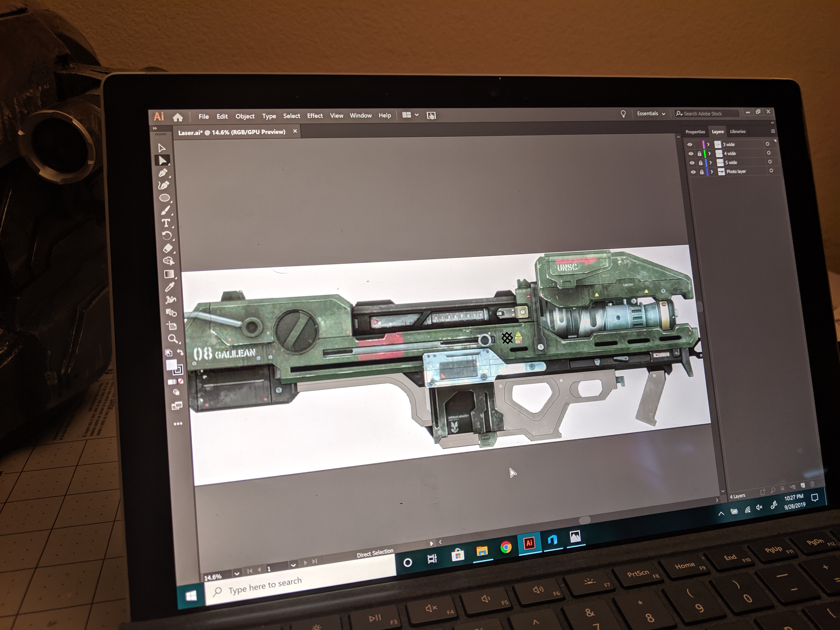Viewport: 840px width, 630px height.
Task: Select the Eraser tool
Action: 167,249
